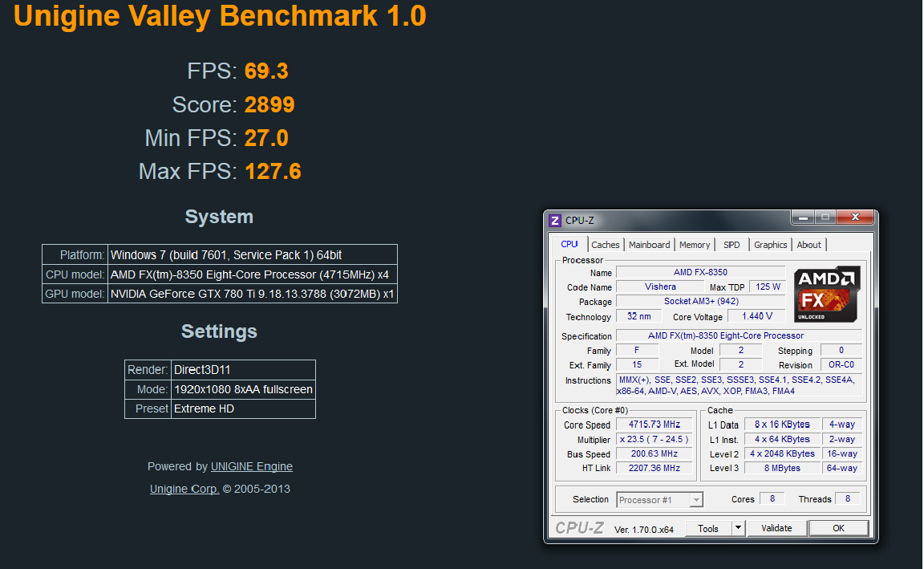Switch to the Caches tab
The height and width of the screenshot is (569, 924).
point(606,245)
